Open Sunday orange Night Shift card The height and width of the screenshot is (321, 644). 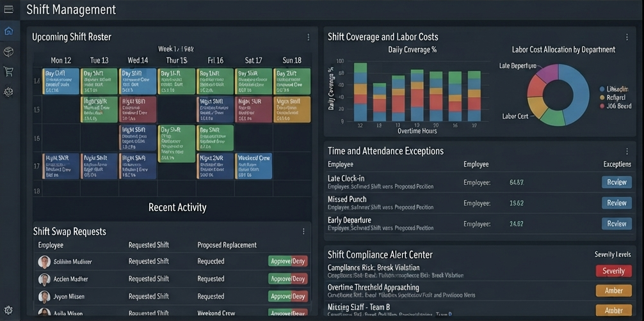pyautogui.click(x=292, y=109)
